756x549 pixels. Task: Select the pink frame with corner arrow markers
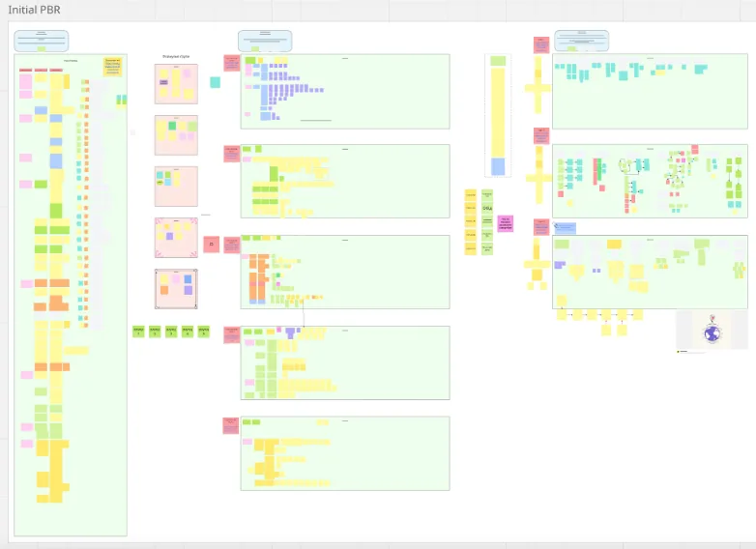tap(176, 238)
